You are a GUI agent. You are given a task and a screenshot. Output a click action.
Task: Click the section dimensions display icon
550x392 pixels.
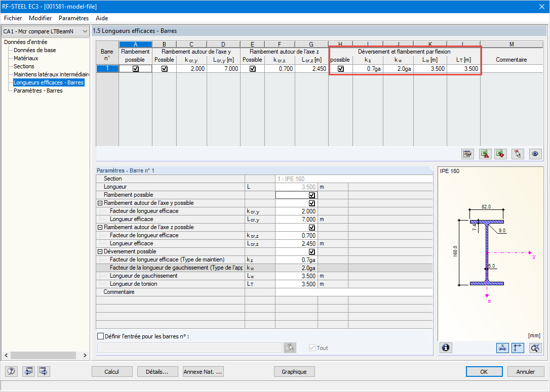point(502,347)
